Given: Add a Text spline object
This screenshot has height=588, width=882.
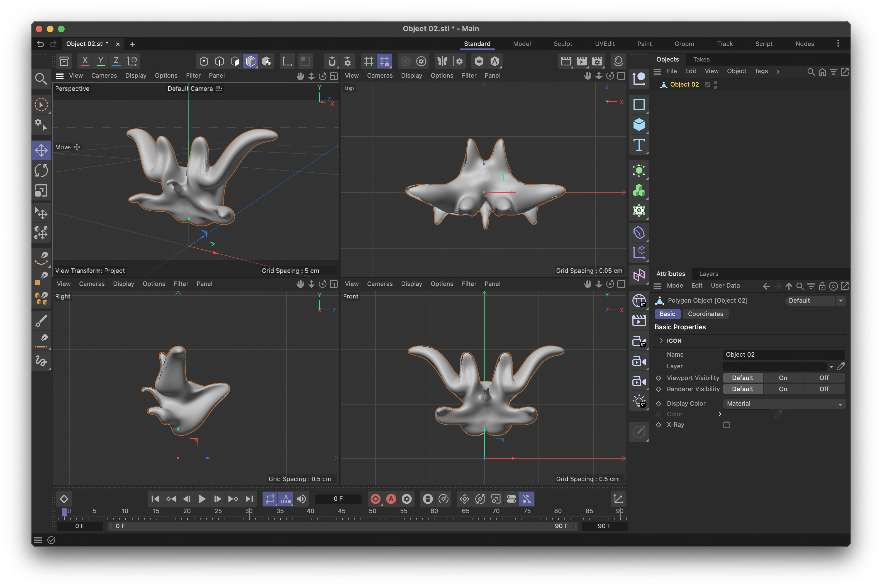Looking at the screenshot, I should (x=639, y=145).
